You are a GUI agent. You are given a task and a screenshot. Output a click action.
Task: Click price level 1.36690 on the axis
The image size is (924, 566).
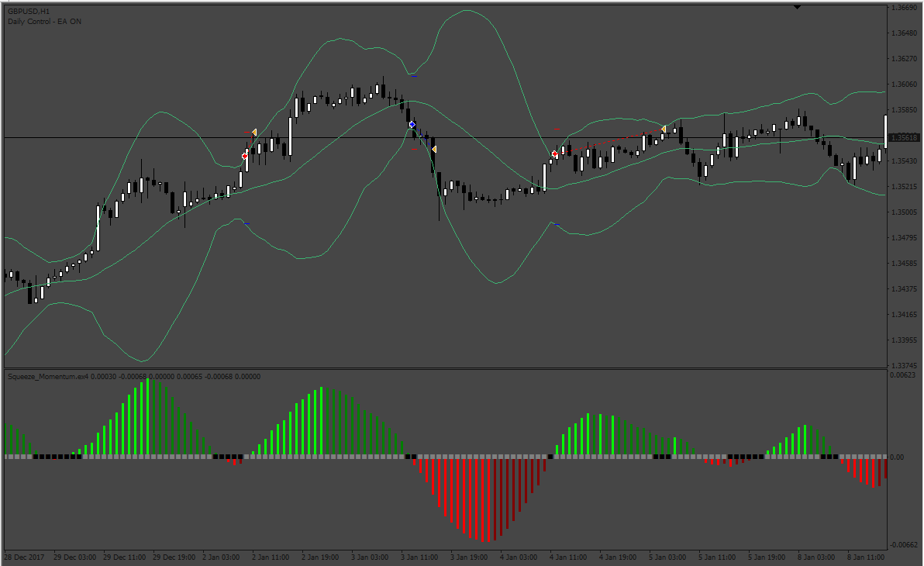[905, 8]
